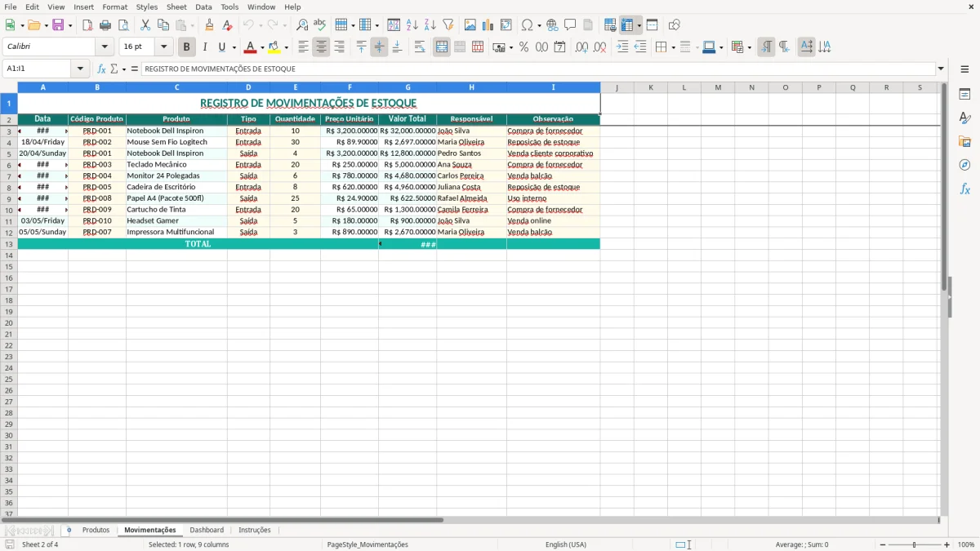This screenshot has height=551, width=980.
Task: Open the font size dropdown
Action: pos(163,47)
